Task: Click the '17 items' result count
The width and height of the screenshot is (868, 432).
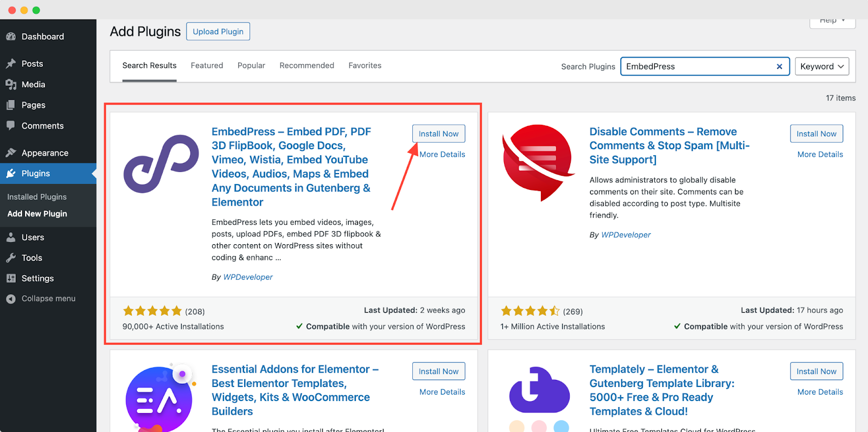Action: pos(840,98)
